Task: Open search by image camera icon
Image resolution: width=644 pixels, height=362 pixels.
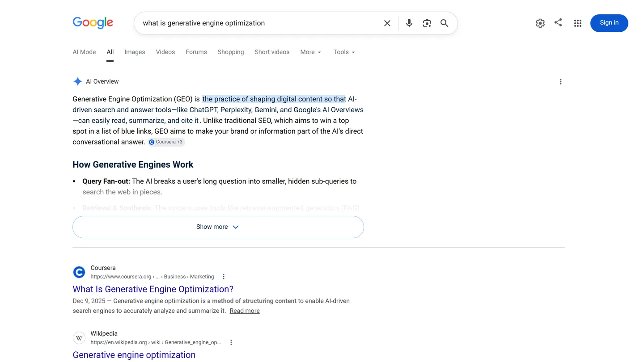Action: [427, 23]
